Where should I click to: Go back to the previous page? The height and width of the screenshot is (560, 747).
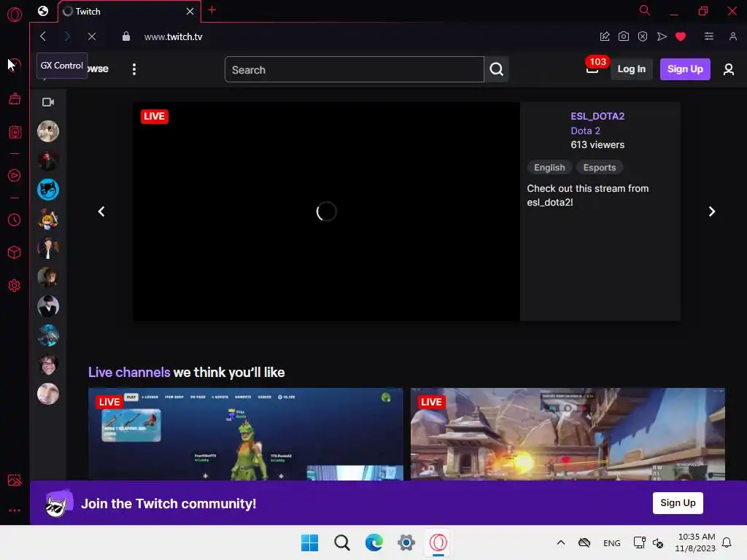pos(43,36)
